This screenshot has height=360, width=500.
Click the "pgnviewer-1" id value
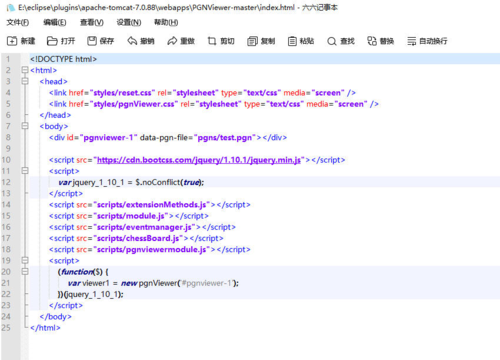click(108, 137)
